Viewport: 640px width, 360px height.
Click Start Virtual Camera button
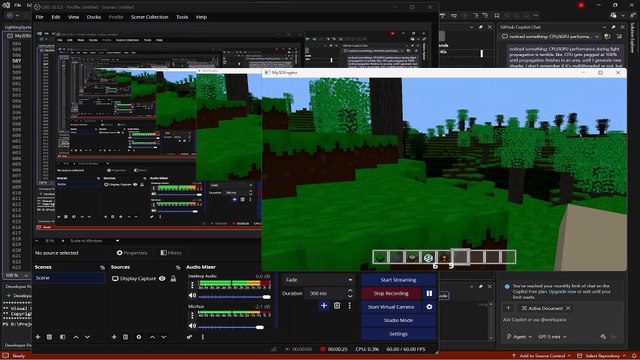pos(391,307)
